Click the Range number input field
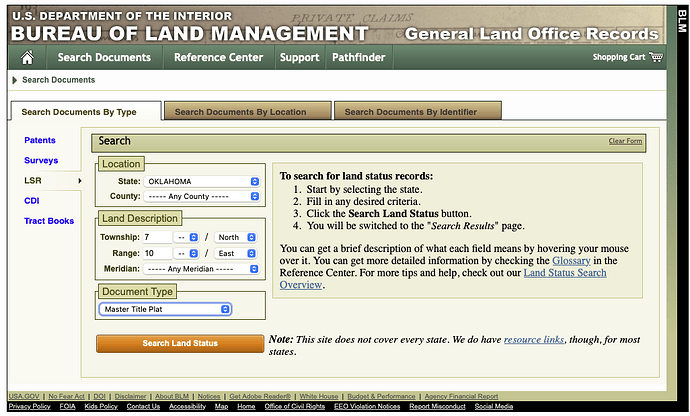 157,254
